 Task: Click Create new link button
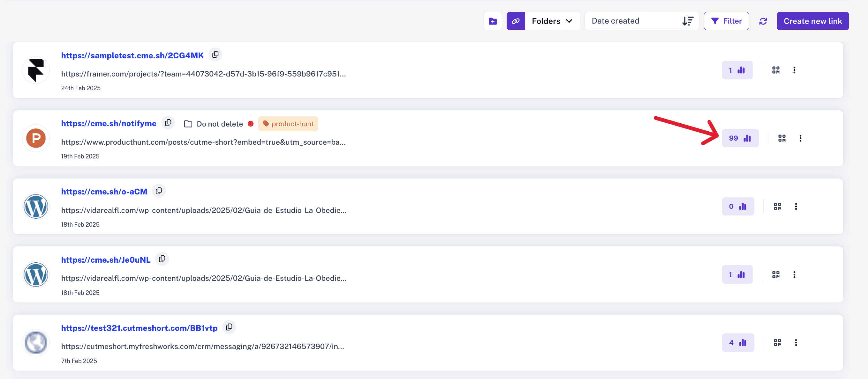pyautogui.click(x=812, y=21)
